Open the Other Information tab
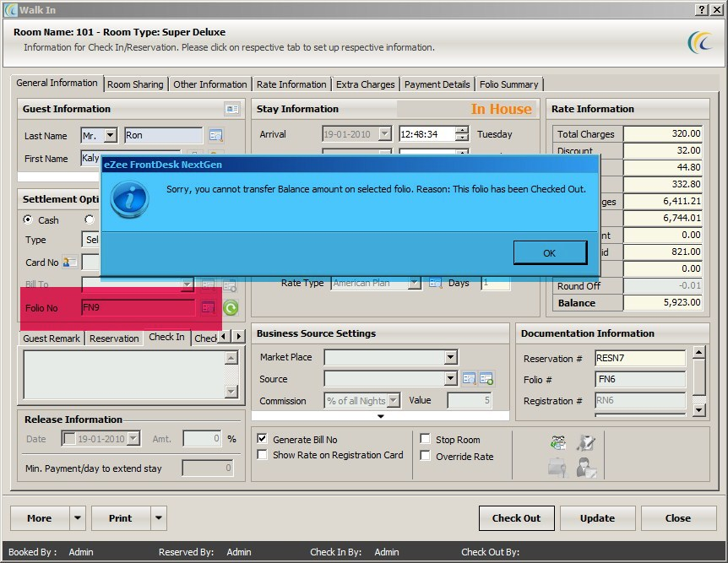This screenshot has height=563, width=728. click(209, 84)
